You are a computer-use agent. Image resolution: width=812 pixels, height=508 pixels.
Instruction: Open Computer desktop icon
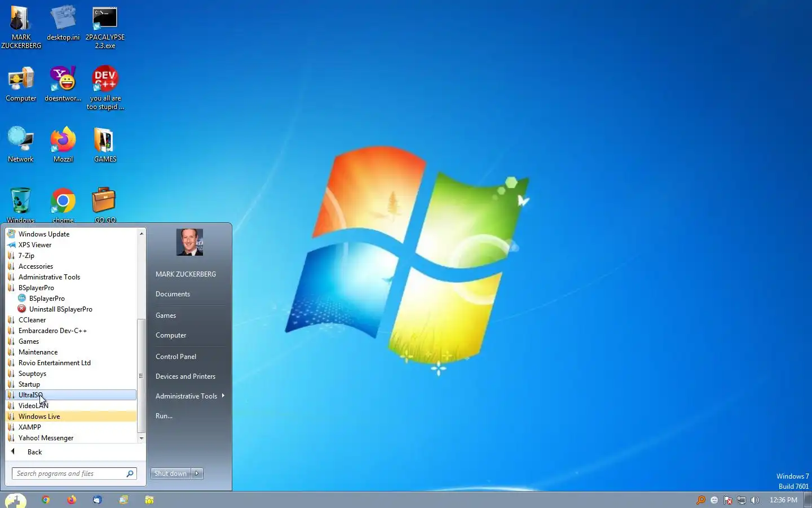point(21,85)
